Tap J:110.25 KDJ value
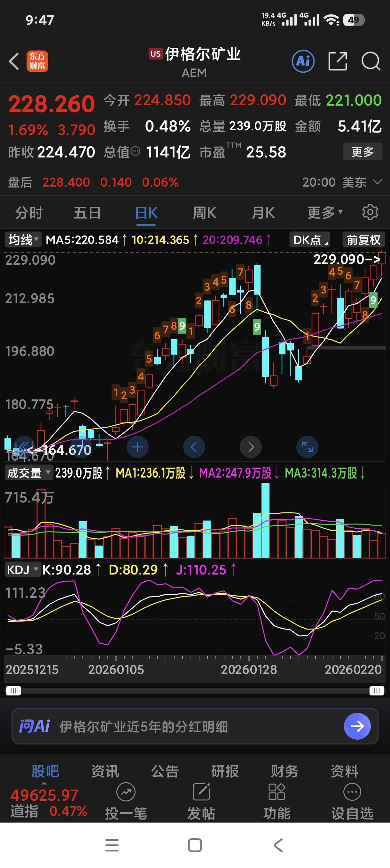The width and height of the screenshot is (390, 868). point(201,570)
